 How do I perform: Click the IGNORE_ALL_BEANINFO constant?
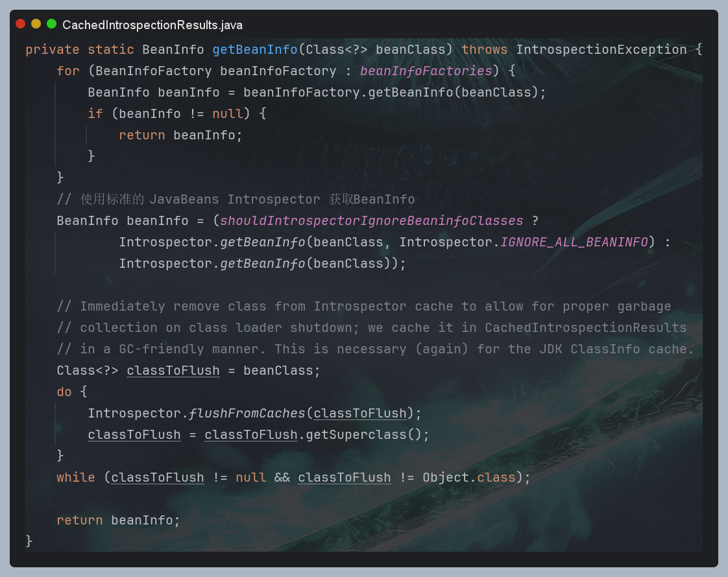(x=574, y=242)
